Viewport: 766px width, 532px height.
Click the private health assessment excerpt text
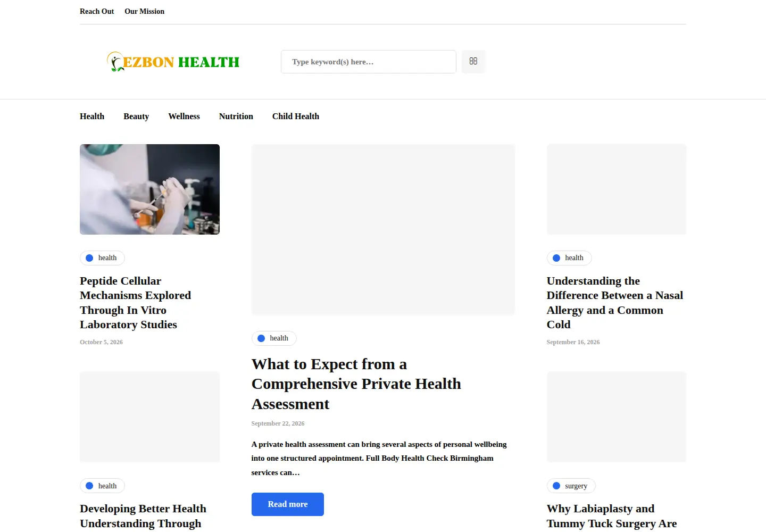[x=379, y=459]
